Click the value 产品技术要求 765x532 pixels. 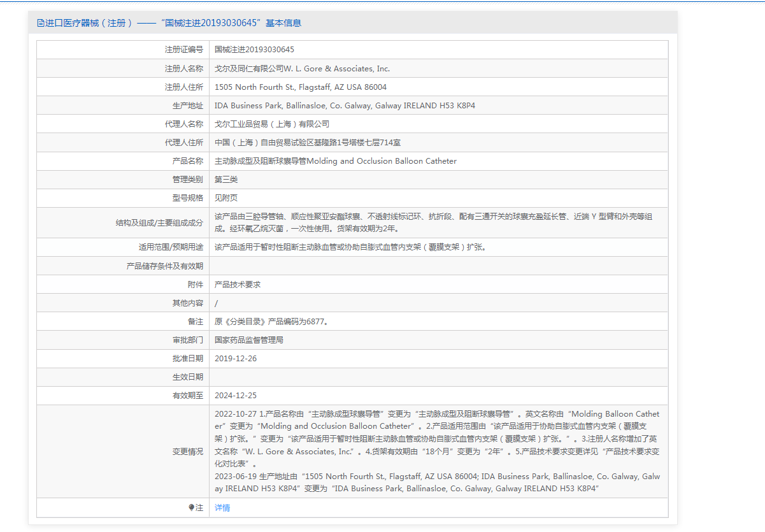pyautogui.click(x=238, y=284)
